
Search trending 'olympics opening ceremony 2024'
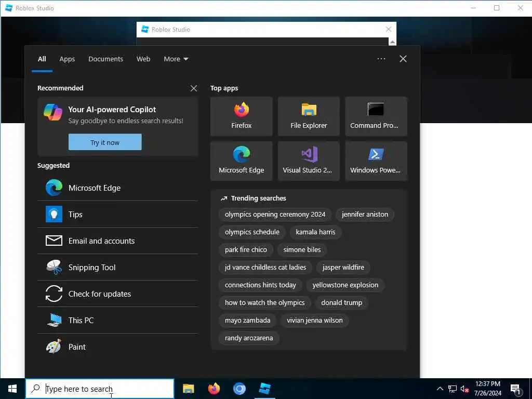point(275,215)
